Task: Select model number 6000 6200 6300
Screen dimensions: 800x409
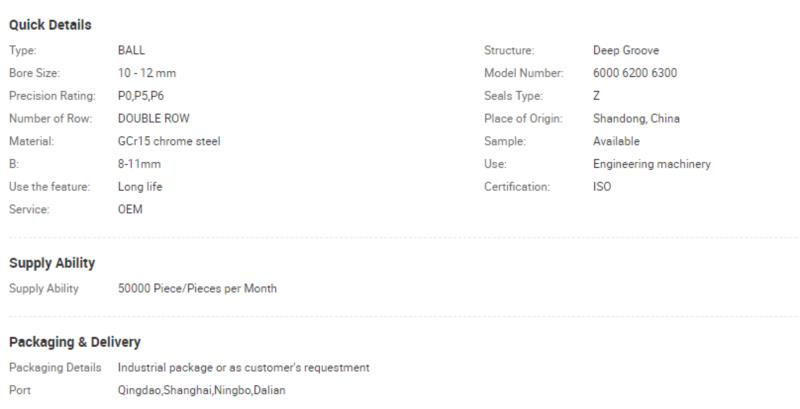Action: tap(635, 73)
